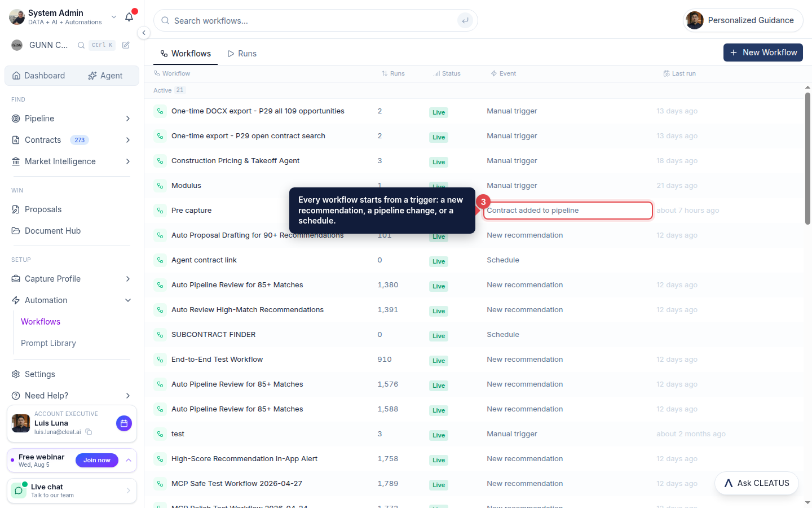Click the Event column header
Image resolution: width=812 pixels, height=508 pixels.
pos(504,73)
